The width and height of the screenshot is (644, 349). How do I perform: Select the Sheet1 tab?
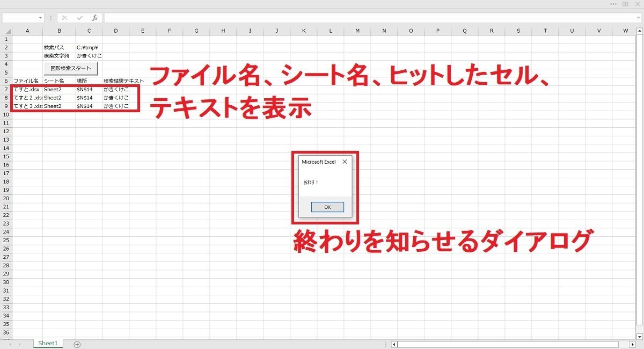[47, 343]
